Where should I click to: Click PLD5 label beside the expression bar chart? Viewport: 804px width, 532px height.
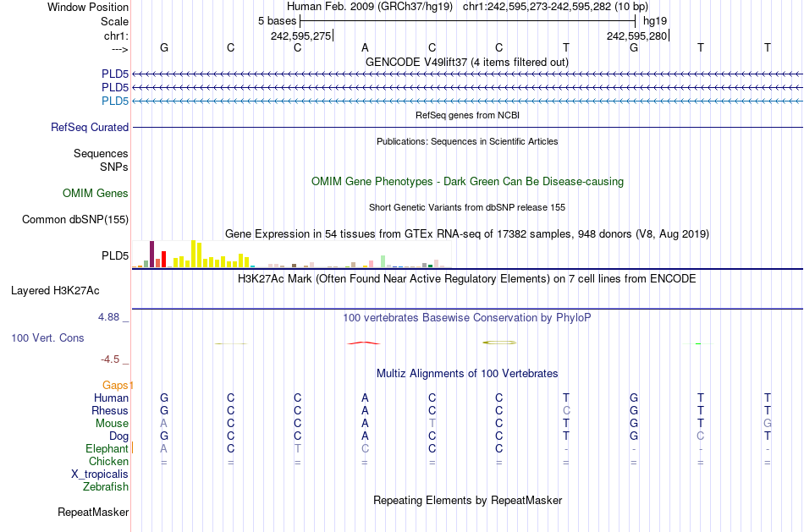click(x=115, y=255)
